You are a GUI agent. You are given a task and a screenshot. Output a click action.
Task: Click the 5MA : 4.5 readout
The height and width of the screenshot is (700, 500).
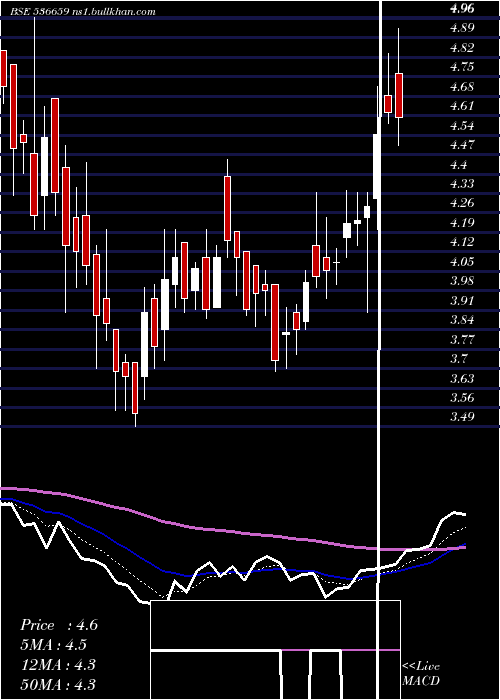[x=53, y=645]
